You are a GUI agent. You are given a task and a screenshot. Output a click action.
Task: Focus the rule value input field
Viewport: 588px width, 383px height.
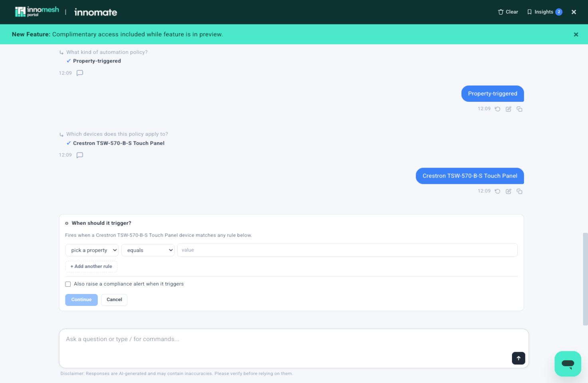click(347, 250)
